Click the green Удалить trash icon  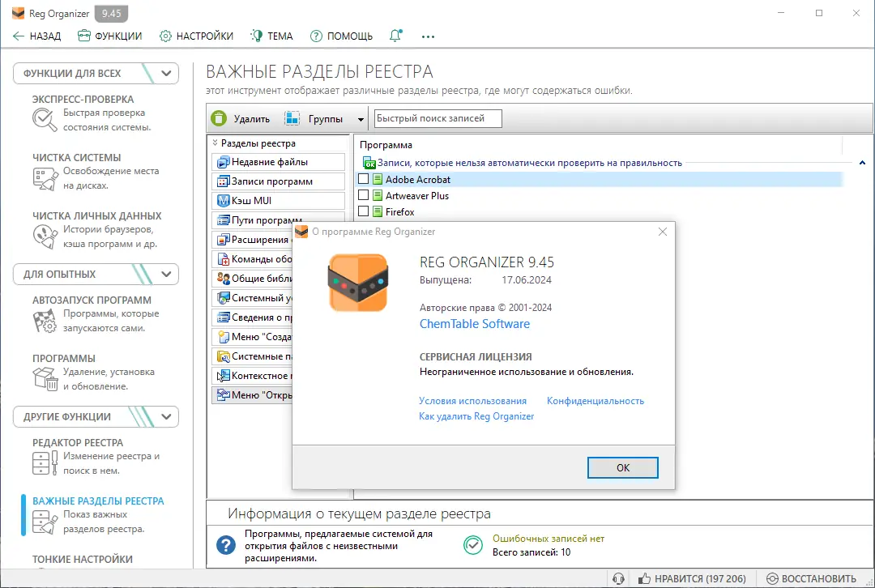pyautogui.click(x=219, y=118)
